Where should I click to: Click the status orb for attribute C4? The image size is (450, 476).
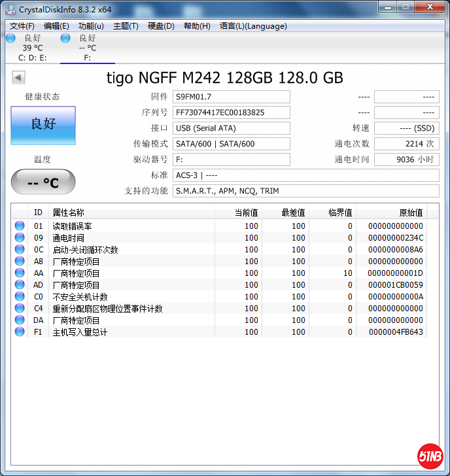click(20, 309)
